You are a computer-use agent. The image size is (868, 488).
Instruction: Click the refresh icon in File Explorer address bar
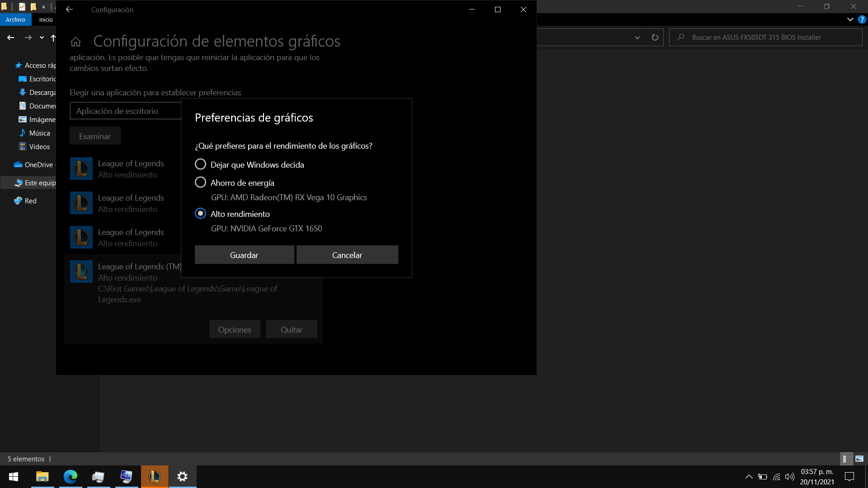click(655, 38)
